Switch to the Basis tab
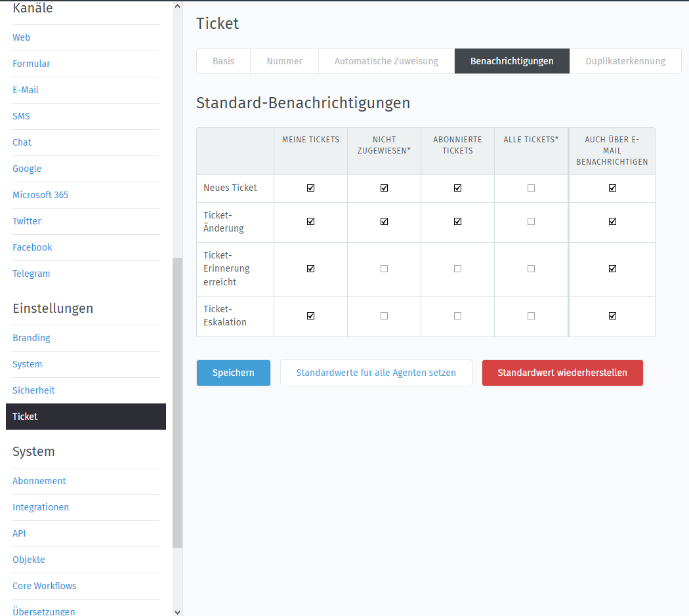689x616 pixels. pyautogui.click(x=223, y=61)
